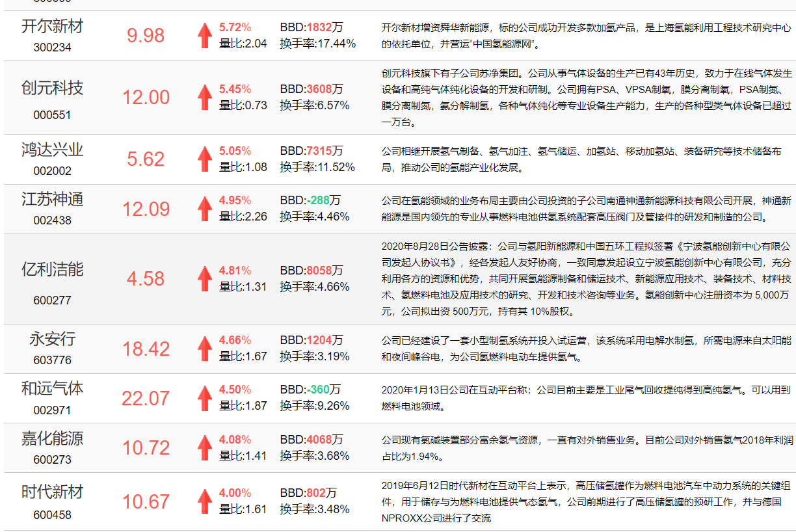Click the 4.50% change value
The height and width of the screenshot is (532, 796).
coord(235,390)
